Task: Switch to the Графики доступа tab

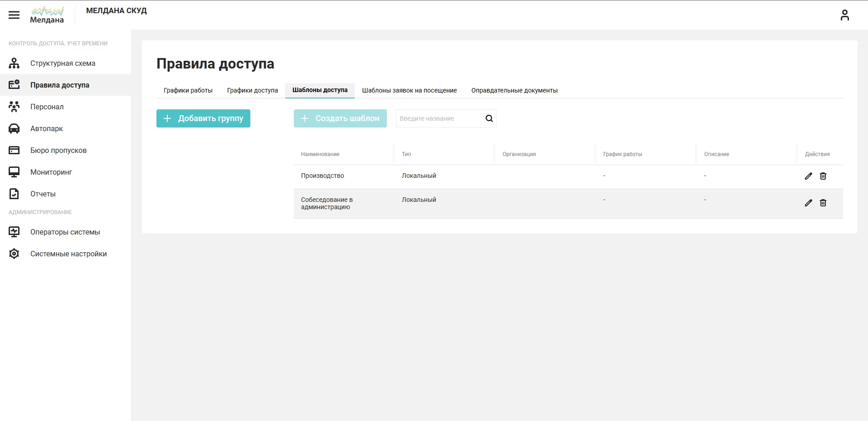Action: coord(252,90)
